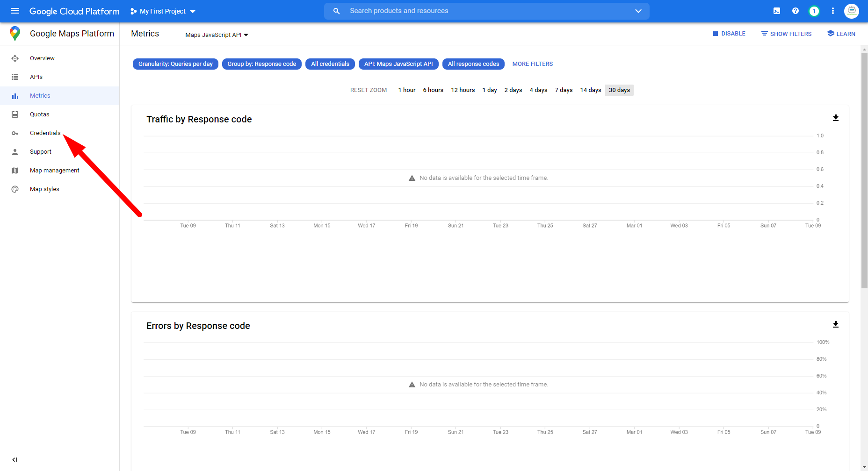Click Google Cloud Platform title
Viewport: 868px width, 471px height.
click(74, 11)
